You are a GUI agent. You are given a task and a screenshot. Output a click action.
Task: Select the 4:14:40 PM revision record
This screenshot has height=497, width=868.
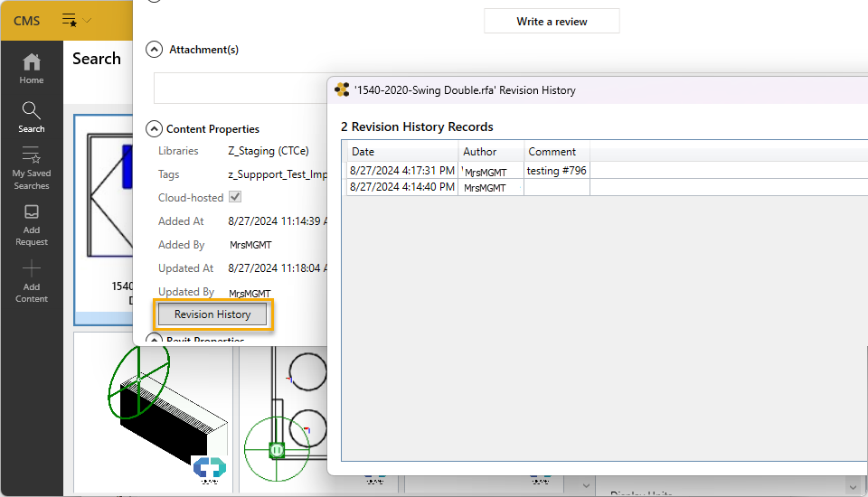point(401,187)
